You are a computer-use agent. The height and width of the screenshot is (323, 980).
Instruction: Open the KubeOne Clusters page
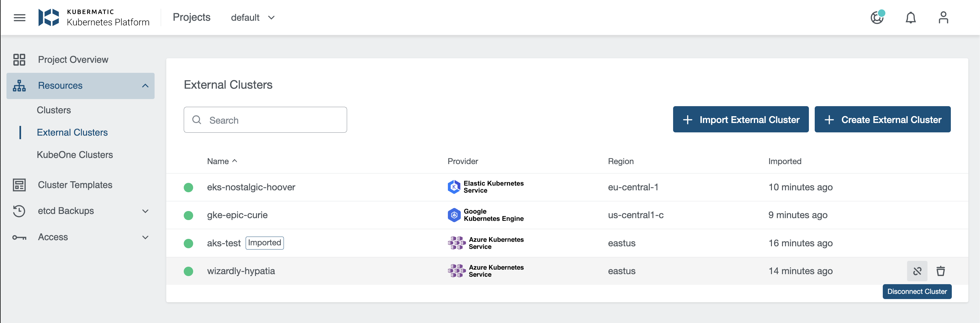point(75,155)
